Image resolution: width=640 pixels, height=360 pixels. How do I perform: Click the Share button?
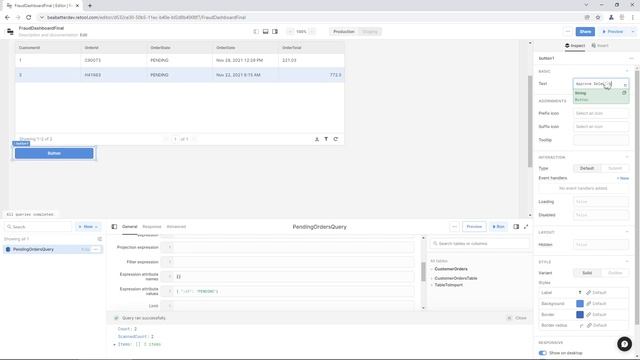[585, 31]
